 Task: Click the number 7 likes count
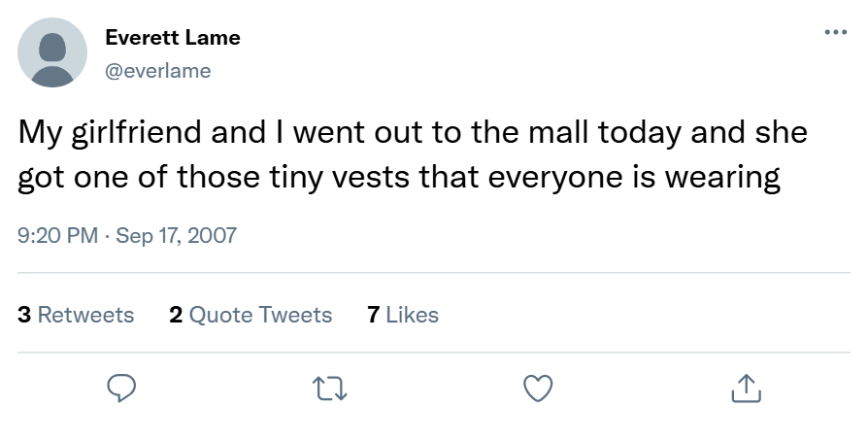374,315
